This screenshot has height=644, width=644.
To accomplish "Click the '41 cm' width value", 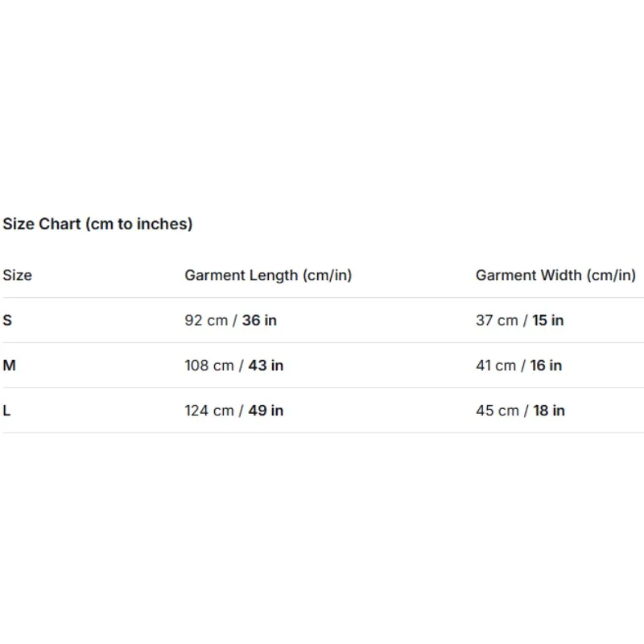I will [496, 365].
